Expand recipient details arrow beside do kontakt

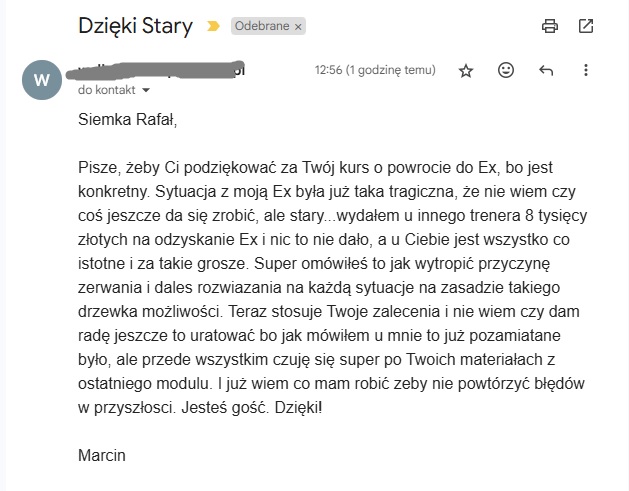click(x=146, y=90)
